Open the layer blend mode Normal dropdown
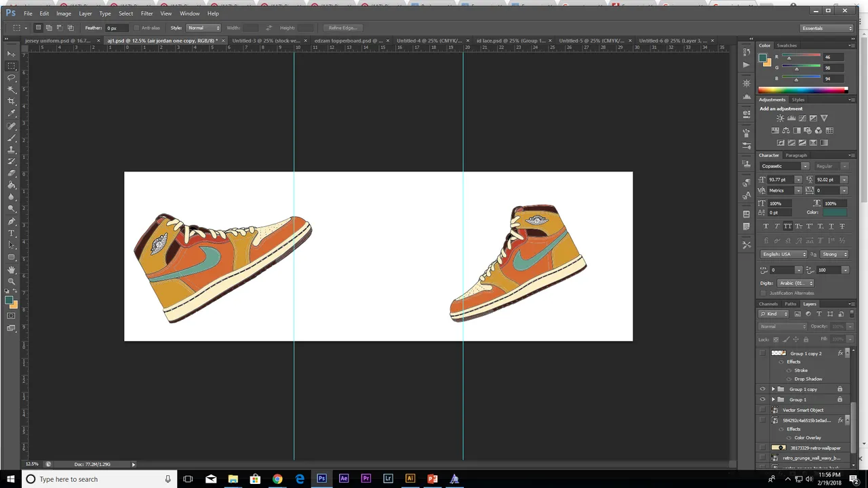Screen dimensions: 868x488 [783, 327]
